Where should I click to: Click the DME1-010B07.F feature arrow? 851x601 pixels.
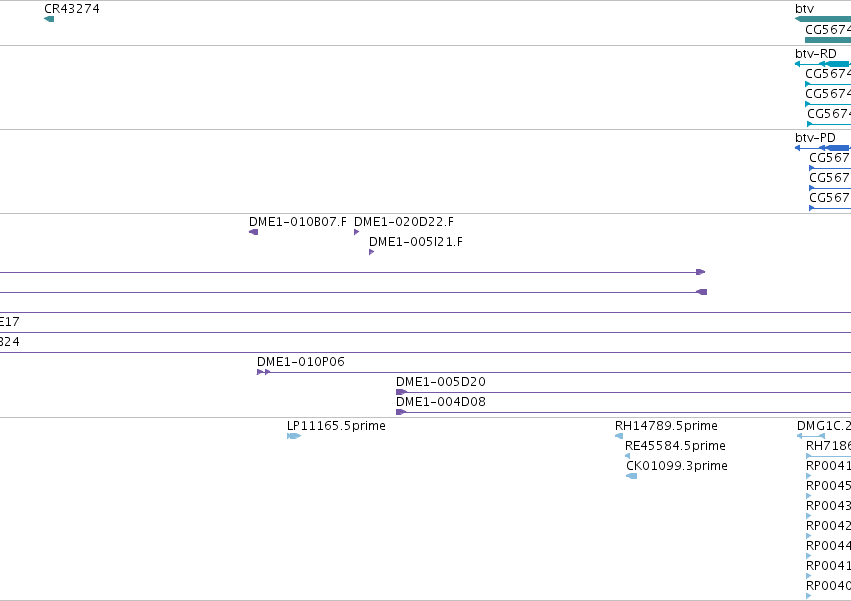[x=253, y=232]
